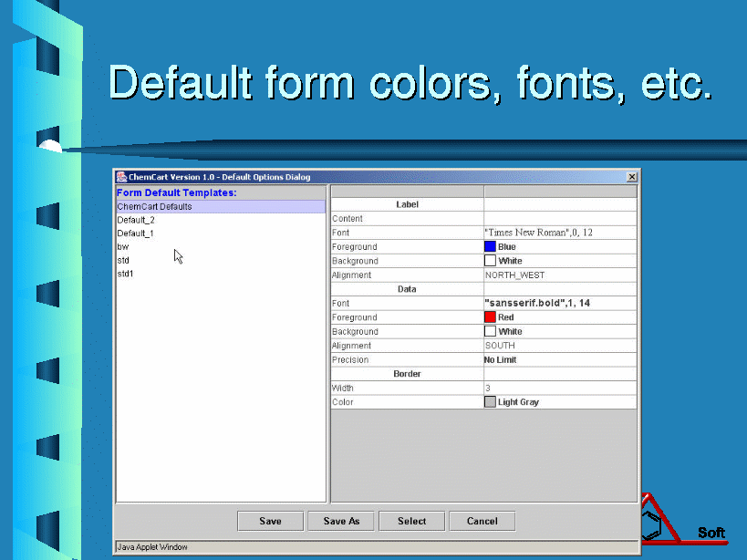The height and width of the screenshot is (560, 747).
Task: Select the std template
Action: click(x=221, y=261)
